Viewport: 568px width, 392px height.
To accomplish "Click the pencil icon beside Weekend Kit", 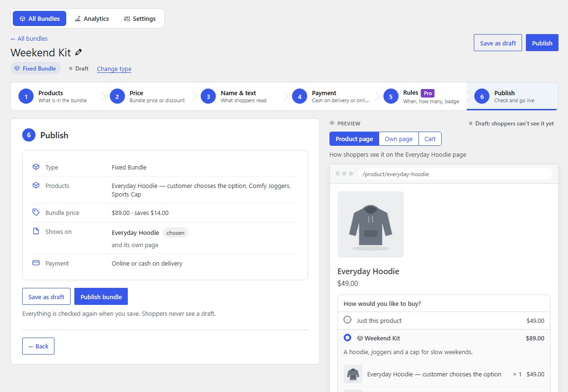I will (79, 53).
